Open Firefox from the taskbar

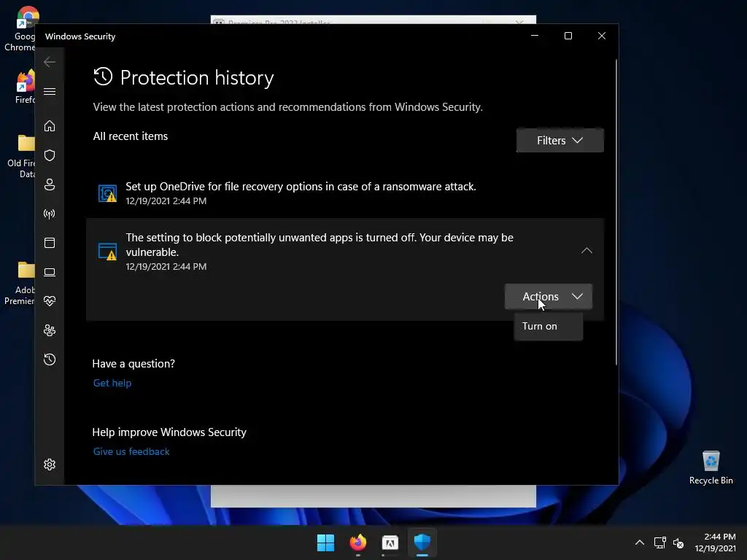click(357, 542)
